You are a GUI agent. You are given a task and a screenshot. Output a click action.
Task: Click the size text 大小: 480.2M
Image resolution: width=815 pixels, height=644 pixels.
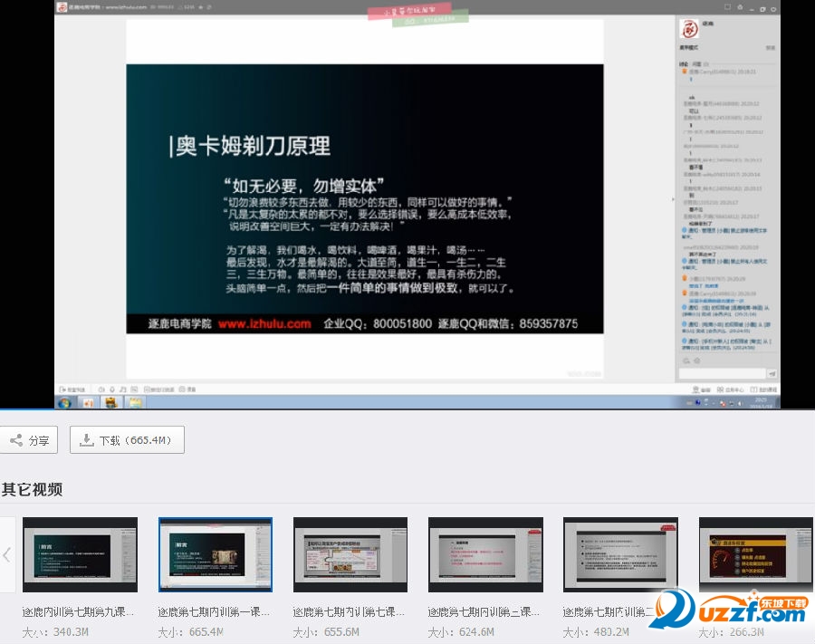(x=596, y=632)
